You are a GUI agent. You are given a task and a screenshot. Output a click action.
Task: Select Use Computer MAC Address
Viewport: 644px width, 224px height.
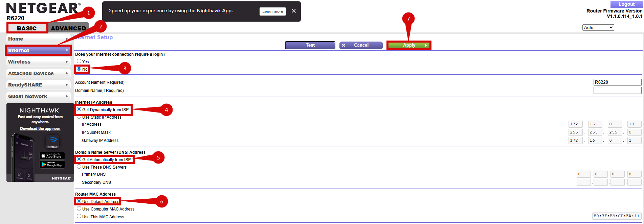[79, 208]
